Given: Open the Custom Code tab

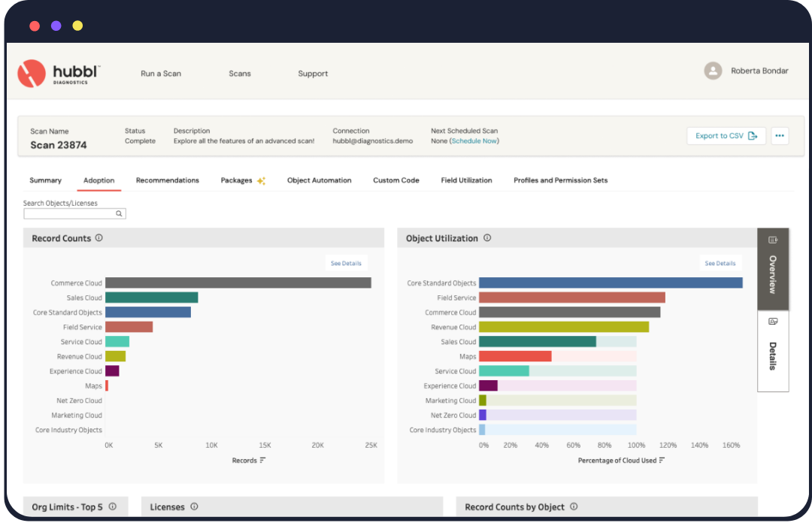Looking at the screenshot, I should click(x=396, y=180).
